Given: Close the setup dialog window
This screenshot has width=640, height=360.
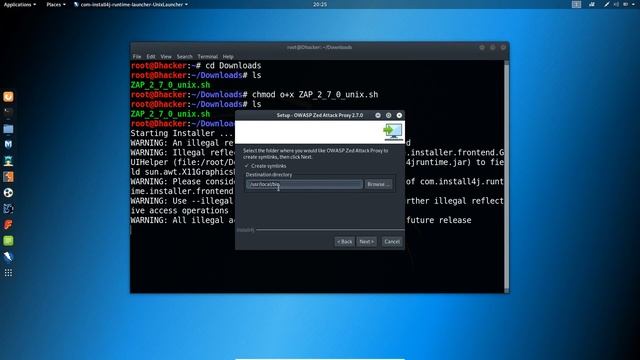Looking at the screenshot, I should [x=399, y=116].
